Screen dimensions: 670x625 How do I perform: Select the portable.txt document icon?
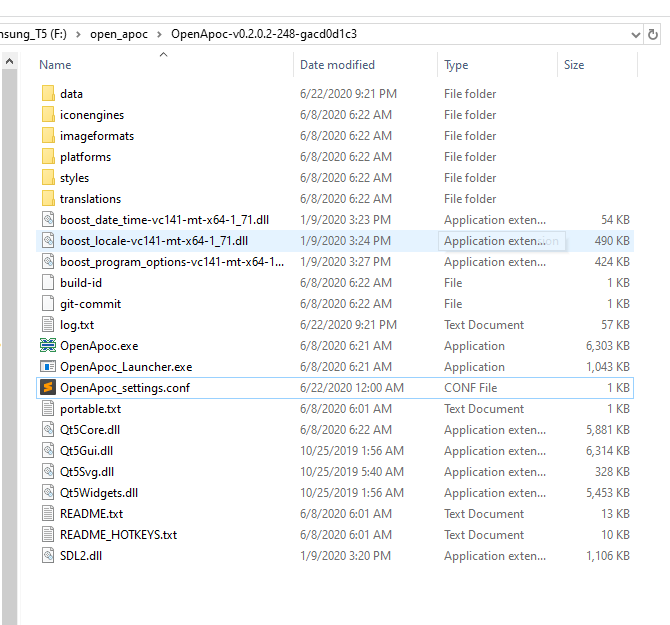tap(48, 408)
